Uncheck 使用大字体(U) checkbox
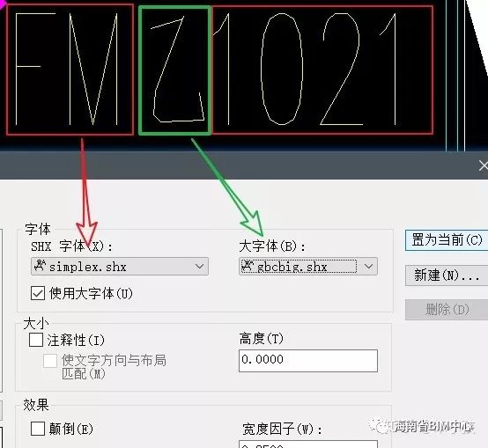 (38, 293)
